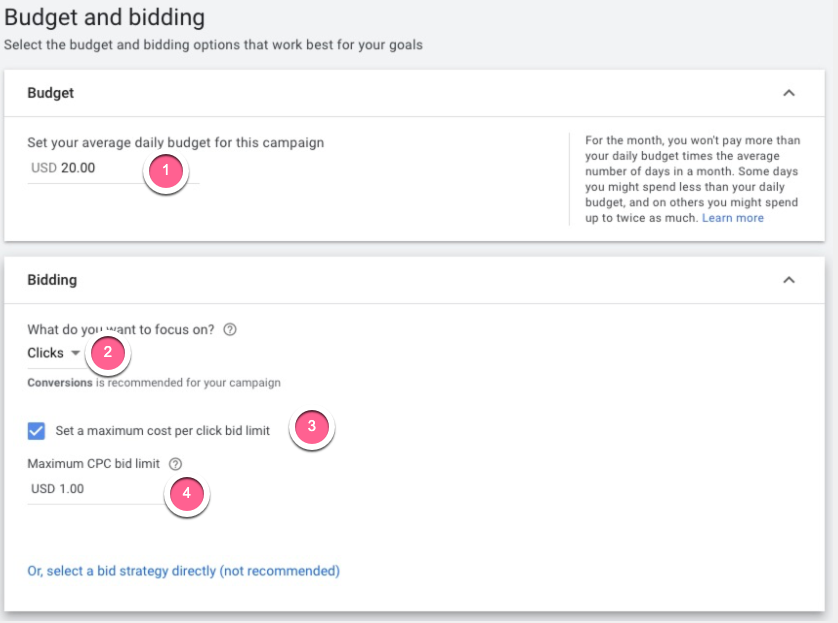Click the pink annotation marker numbered 1
The height and width of the screenshot is (623, 838).
tap(166, 172)
